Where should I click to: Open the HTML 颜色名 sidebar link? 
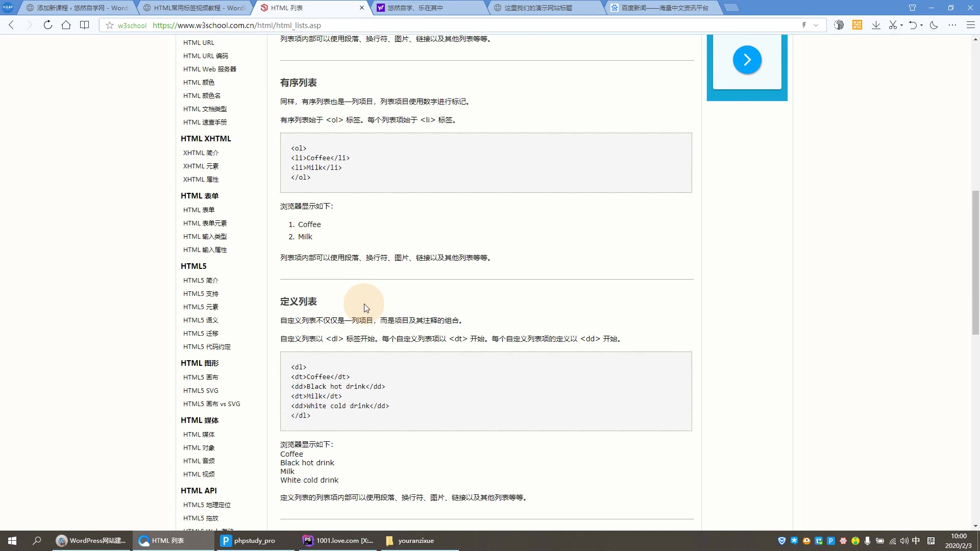tap(202, 96)
